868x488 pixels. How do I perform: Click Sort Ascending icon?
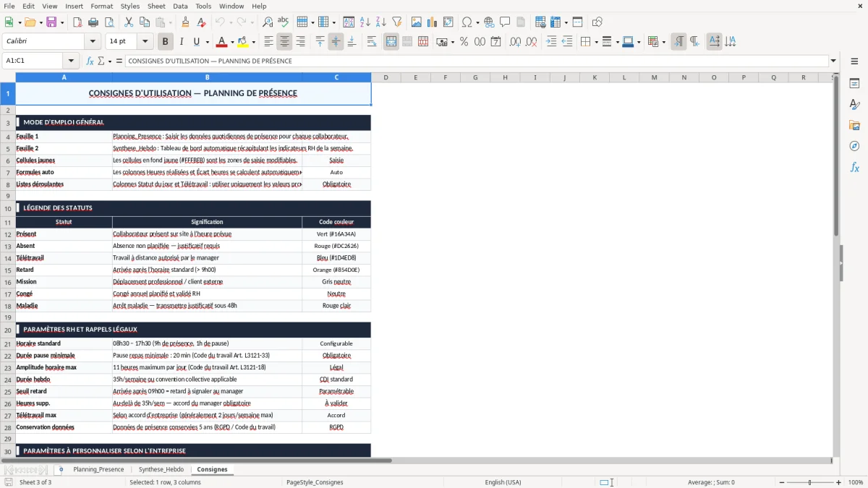(x=365, y=22)
